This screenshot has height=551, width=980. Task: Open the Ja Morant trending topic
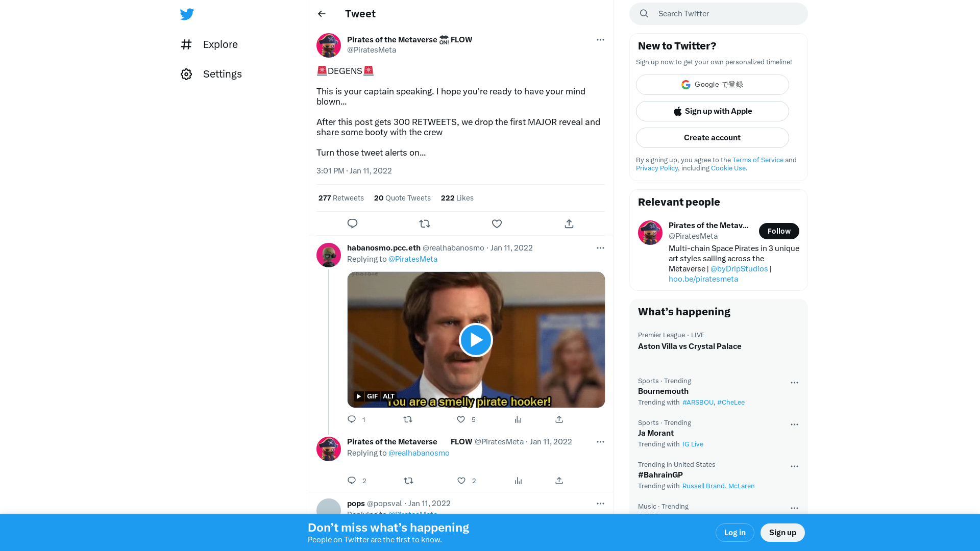click(656, 433)
